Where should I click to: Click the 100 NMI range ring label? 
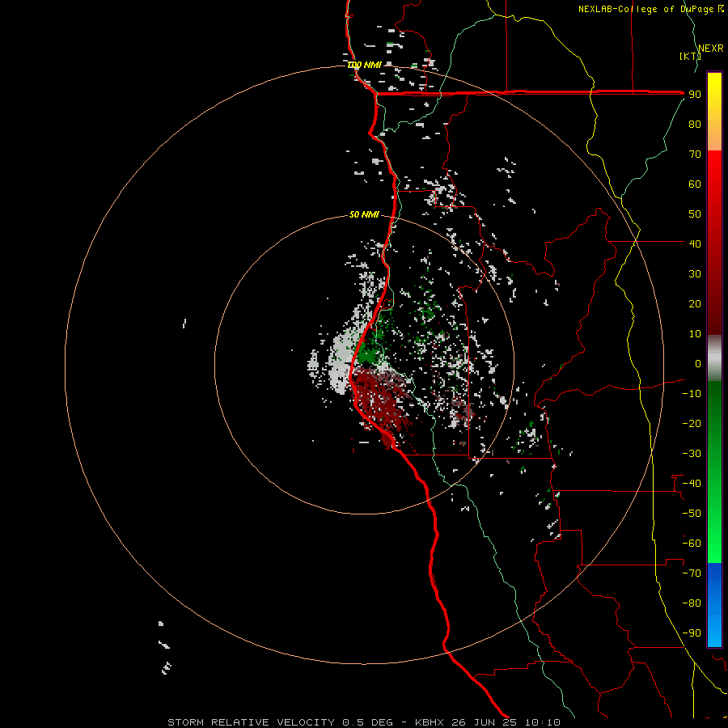[x=365, y=65]
